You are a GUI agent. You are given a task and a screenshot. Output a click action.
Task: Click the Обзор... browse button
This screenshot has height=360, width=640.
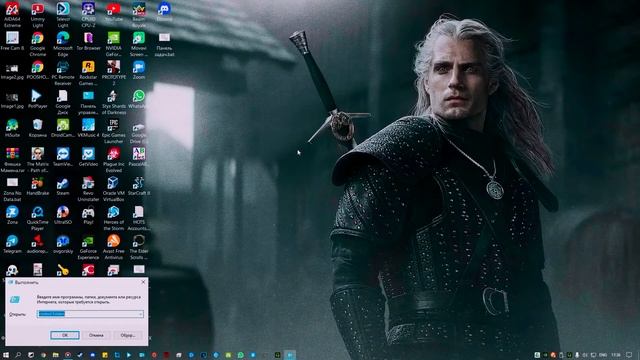pyautogui.click(x=128, y=335)
